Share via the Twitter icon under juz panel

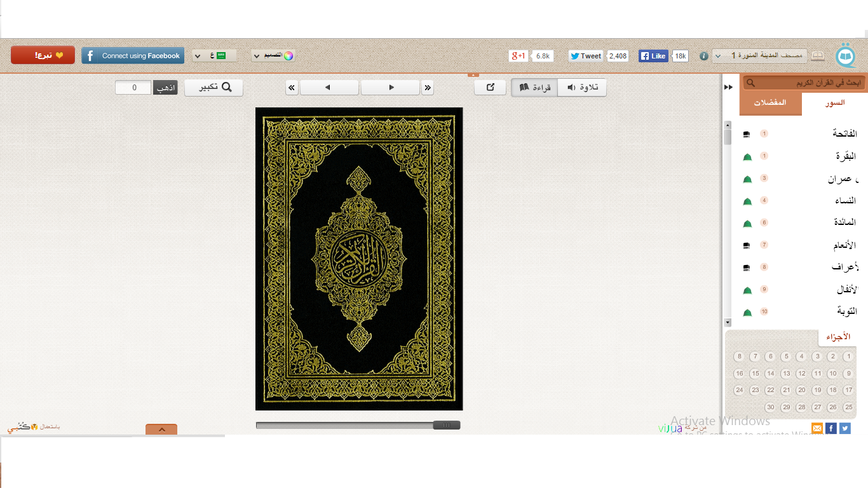point(844,428)
